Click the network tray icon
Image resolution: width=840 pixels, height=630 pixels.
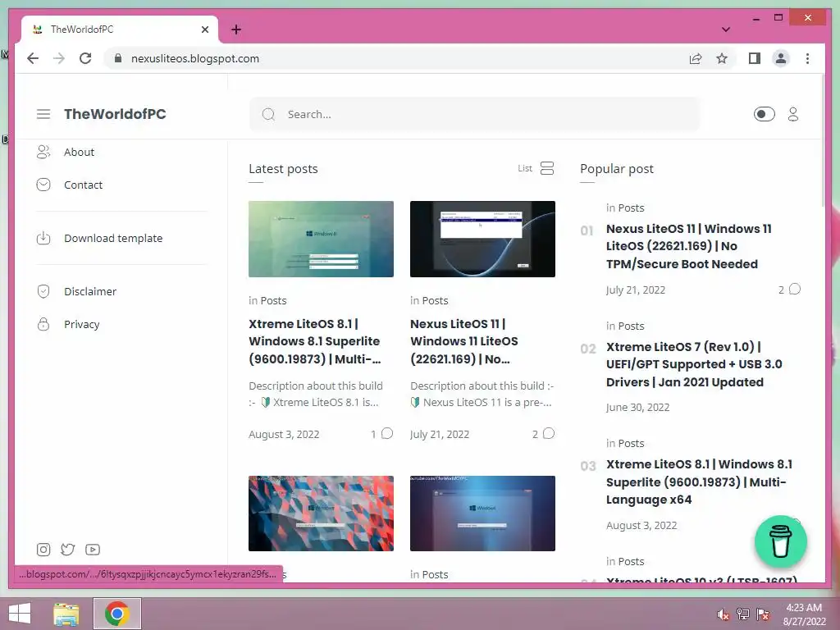point(743,614)
